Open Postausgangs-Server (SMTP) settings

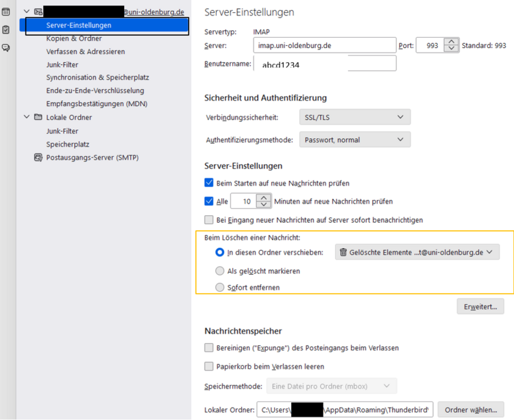pos(93,158)
